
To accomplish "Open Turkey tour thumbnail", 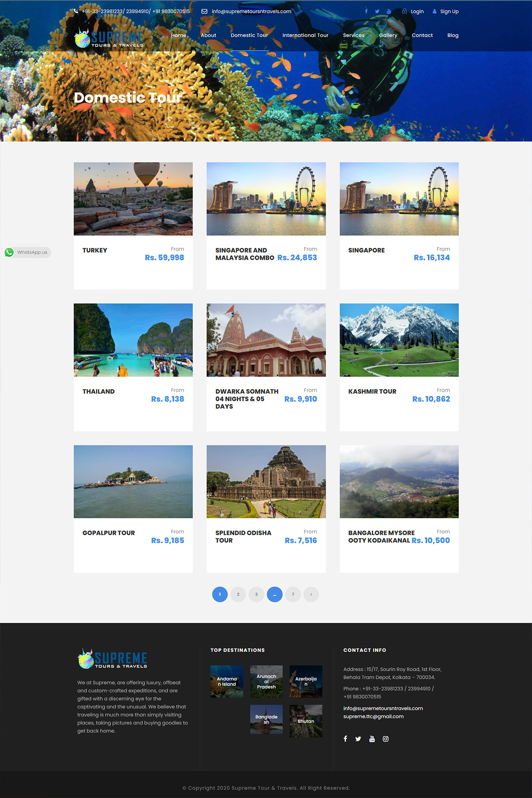I will [133, 199].
